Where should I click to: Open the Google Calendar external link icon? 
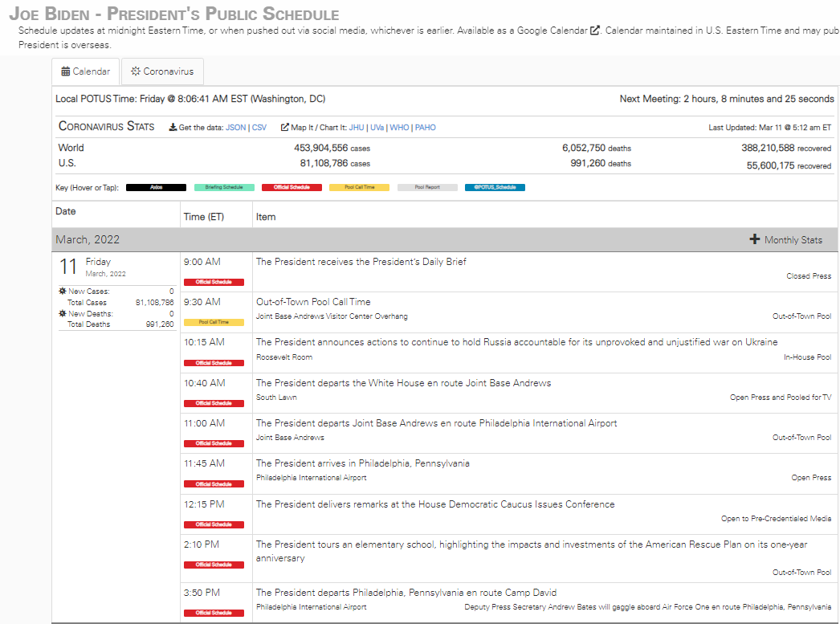click(x=594, y=31)
